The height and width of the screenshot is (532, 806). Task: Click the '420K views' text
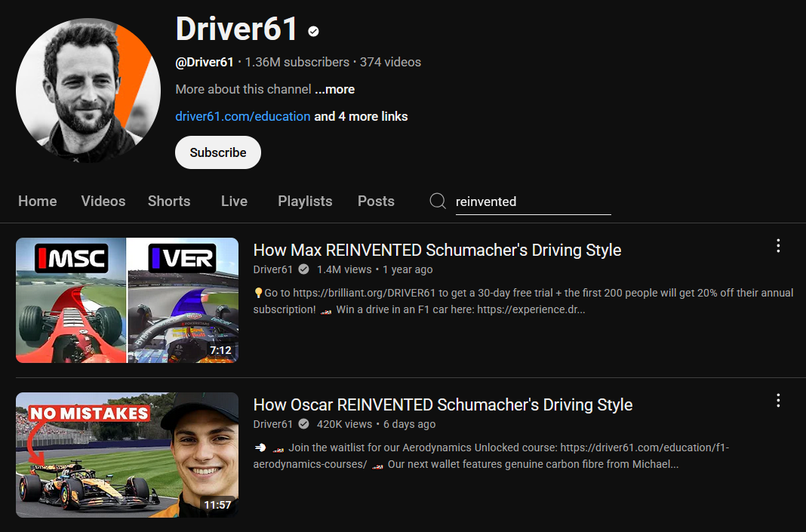point(344,424)
